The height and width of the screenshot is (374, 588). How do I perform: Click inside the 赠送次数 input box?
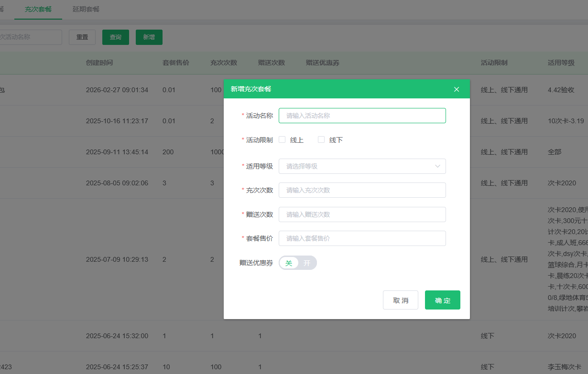pyautogui.click(x=362, y=214)
